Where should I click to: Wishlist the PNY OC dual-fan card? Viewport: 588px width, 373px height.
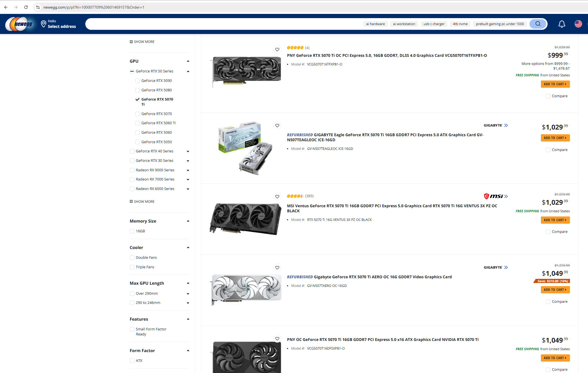(x=277, y=339)
